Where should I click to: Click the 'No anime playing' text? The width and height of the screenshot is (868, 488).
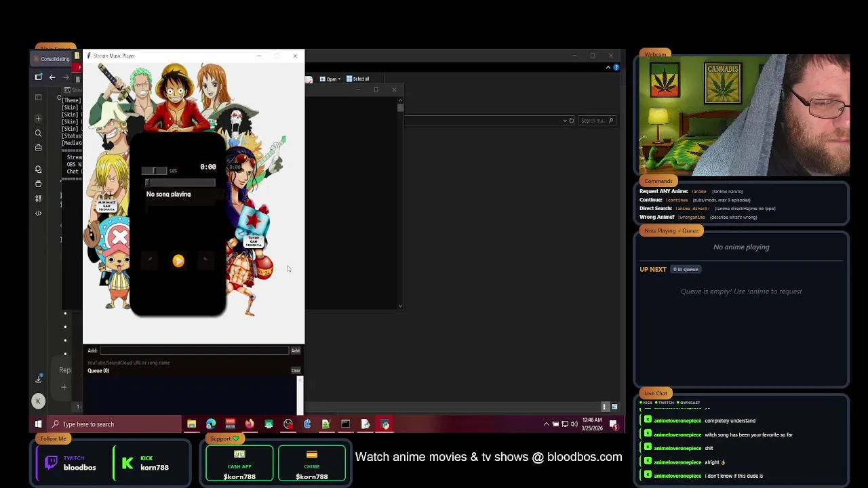click(741, 247)
